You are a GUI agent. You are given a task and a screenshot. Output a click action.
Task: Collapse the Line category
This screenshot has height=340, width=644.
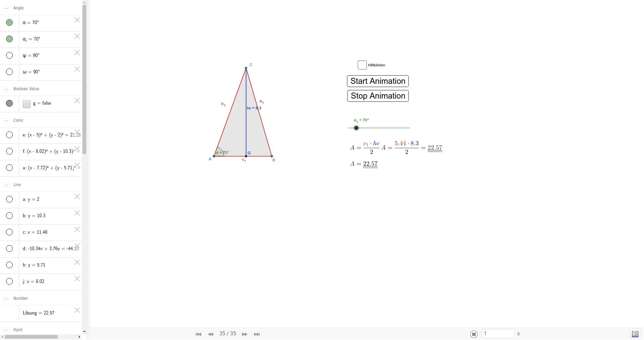(x=6, y=185)
